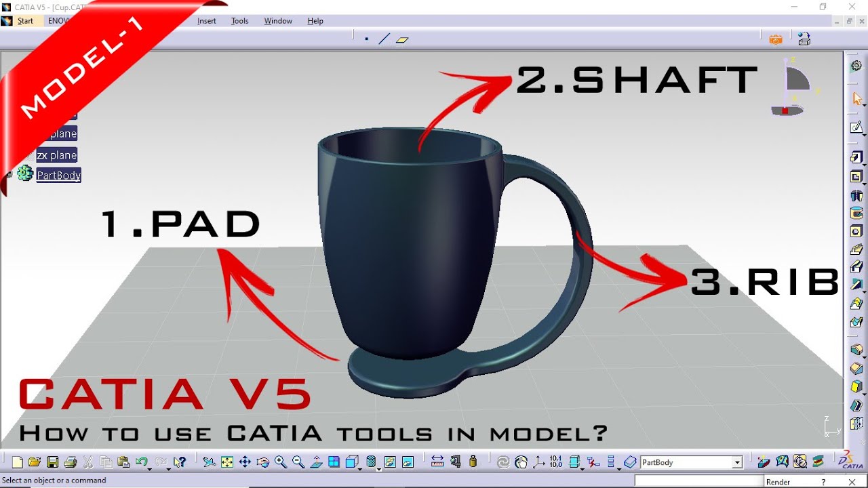Click the Zoom In magnifier icon
Image resolution: width=868 pixels, height=488 pixels.
click(x=281, y=462)
